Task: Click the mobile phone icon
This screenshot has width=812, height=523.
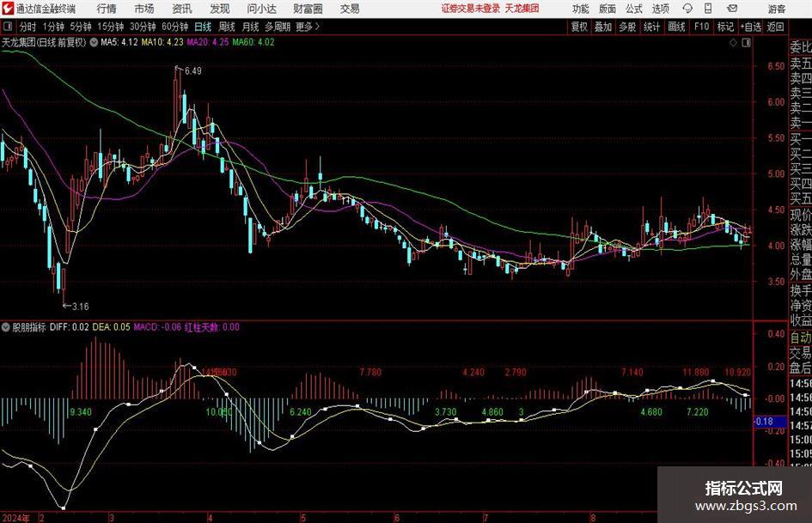Action: [x=708, y=9]
